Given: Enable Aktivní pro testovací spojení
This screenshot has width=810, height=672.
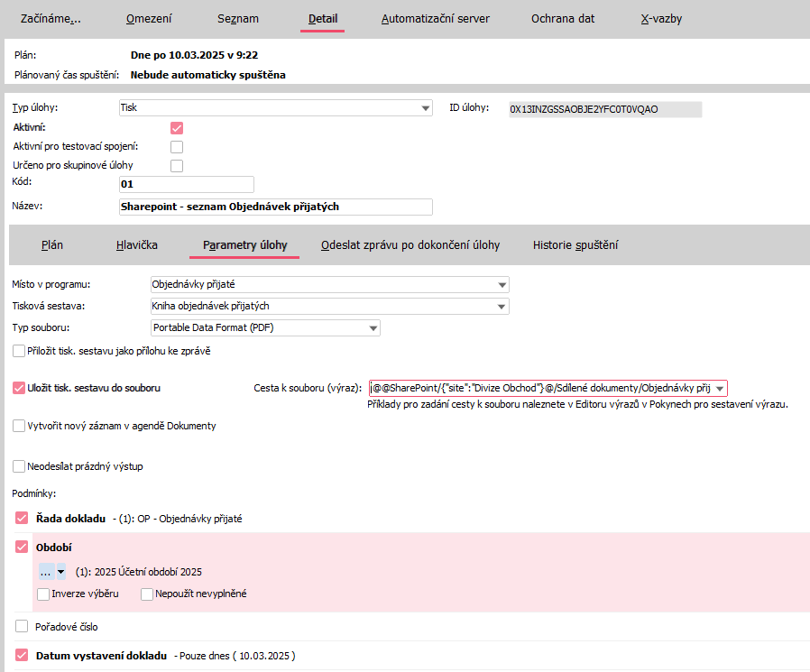Looking at the screenshot, I should tap(177, 147).
